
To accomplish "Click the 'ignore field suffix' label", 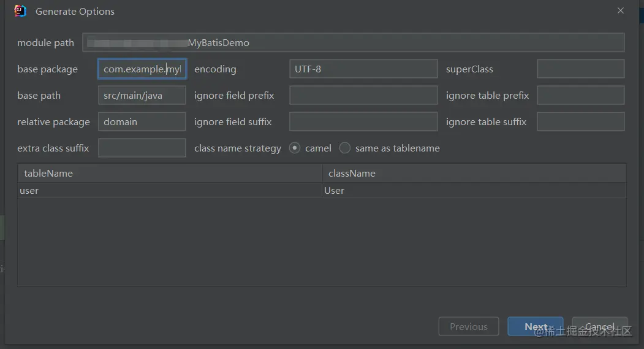I will pos(233,121).
